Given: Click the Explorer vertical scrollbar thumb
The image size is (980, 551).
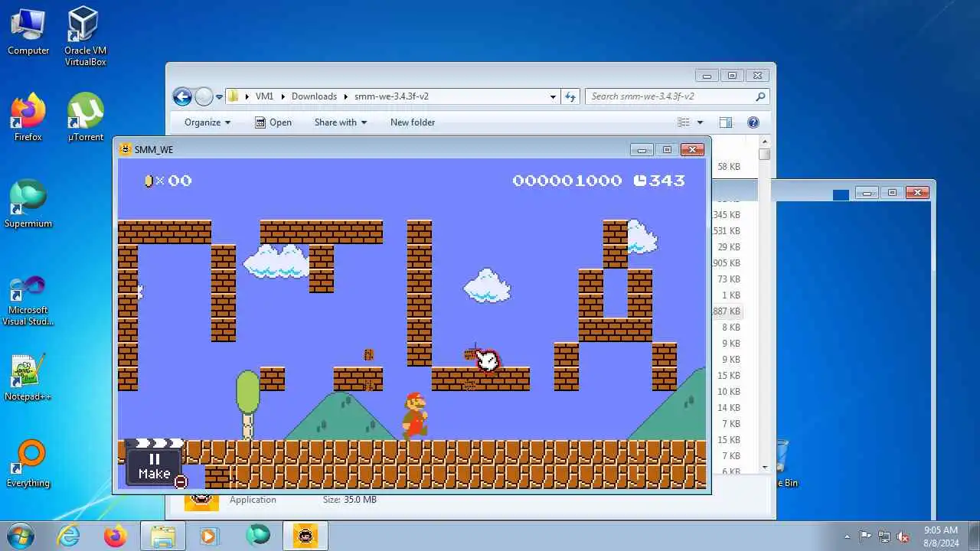Looking at the screenshot, I should [764, 154].
